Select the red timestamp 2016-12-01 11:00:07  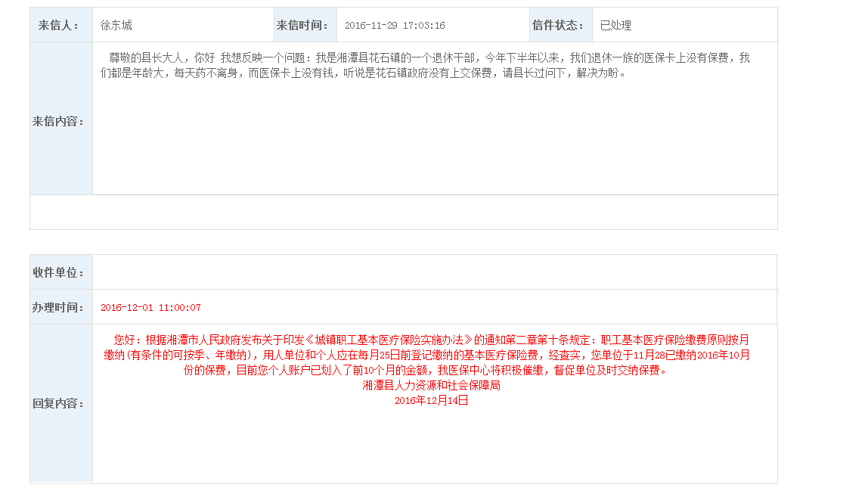tap(150, 308)
